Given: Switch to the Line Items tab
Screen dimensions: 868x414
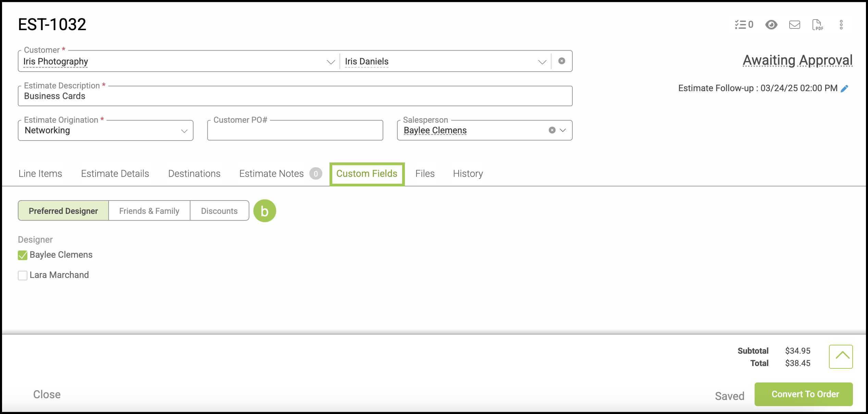Looking at the screenshot, I should coord(40,173).
